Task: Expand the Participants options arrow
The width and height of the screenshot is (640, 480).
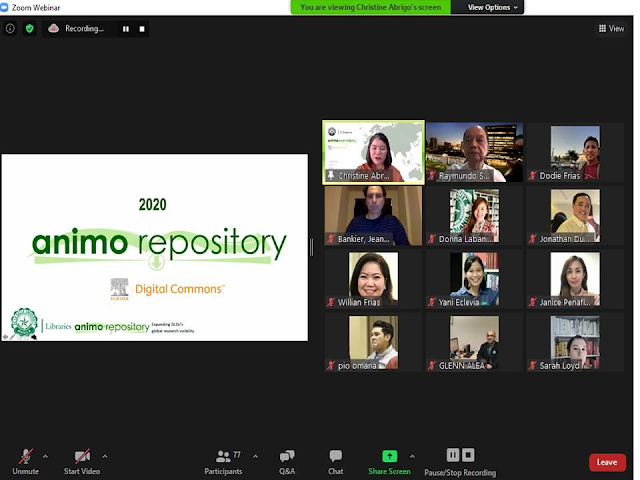Action: [256, 456]
